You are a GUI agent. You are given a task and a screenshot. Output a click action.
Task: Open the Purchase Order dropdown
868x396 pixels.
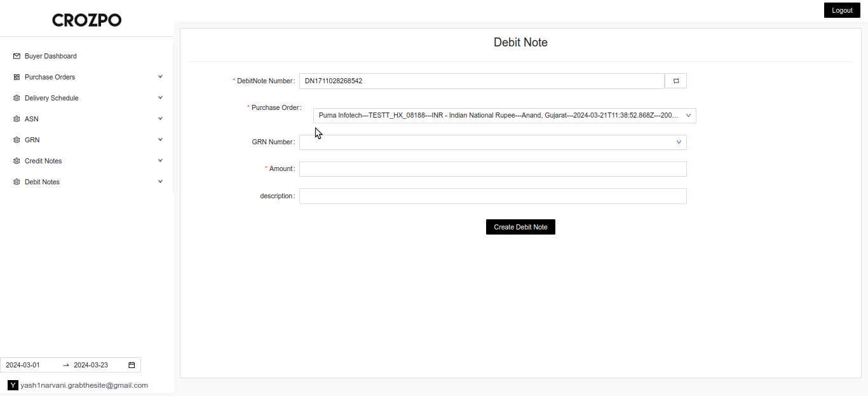click(x=504, y=116)
